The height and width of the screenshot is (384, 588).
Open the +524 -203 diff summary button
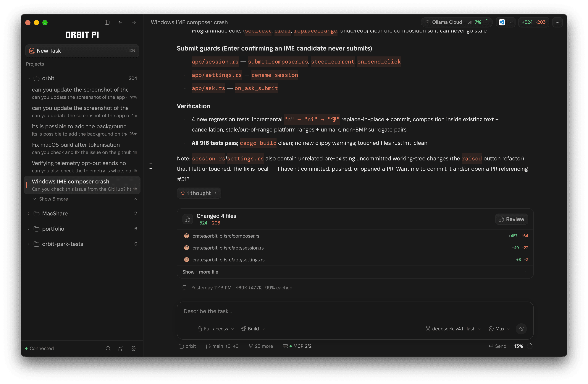pos(533,22)
